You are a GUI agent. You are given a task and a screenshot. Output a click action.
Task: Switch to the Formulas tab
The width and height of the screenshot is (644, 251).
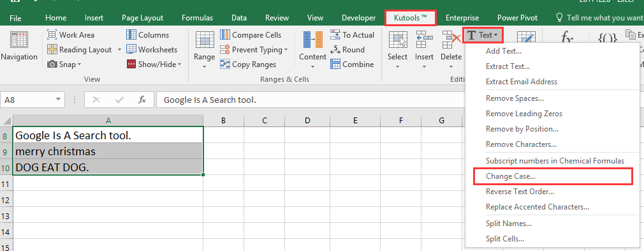[x=197, y=18]
